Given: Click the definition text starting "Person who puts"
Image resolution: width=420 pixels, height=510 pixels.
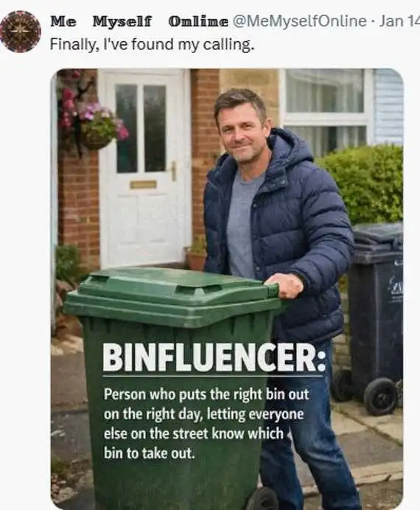Looking at the screenshot, I should pyautogui.click(x=206, y=424).
